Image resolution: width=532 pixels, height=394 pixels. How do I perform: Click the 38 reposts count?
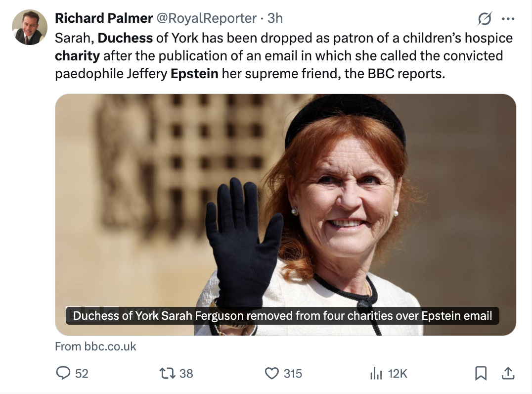pyautogui.click(x=186, y=373)
